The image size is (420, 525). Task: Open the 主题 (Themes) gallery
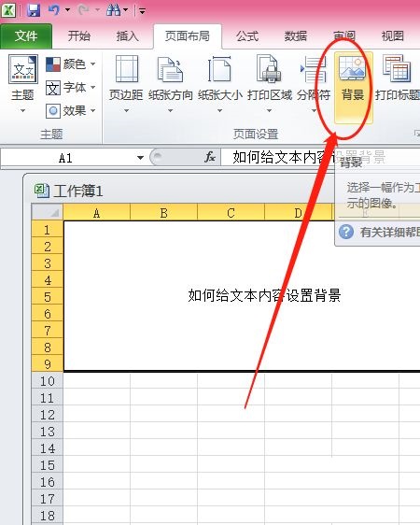pos(22,84)
